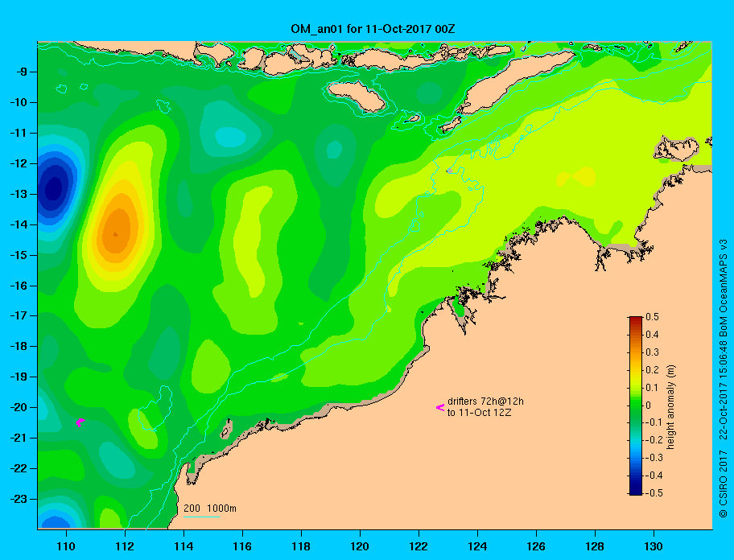The image size is (734, 560).
Task: Click the '0.3' colorbar label
Action: tap(652, 352)
